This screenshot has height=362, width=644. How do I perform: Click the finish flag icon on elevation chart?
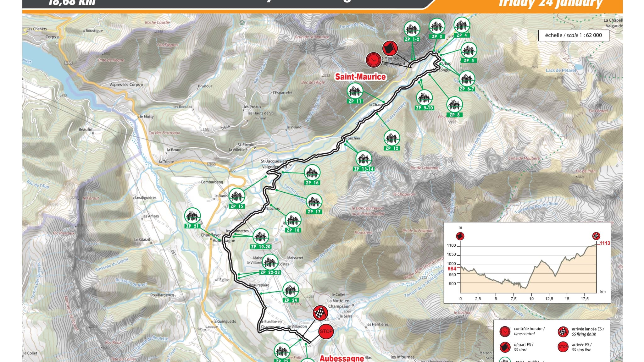click(596, 236)
